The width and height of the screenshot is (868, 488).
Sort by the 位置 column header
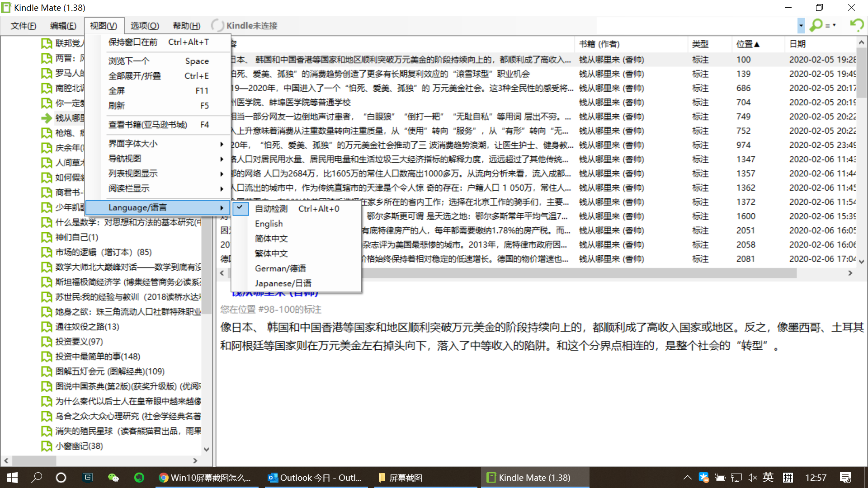point(748,44)
